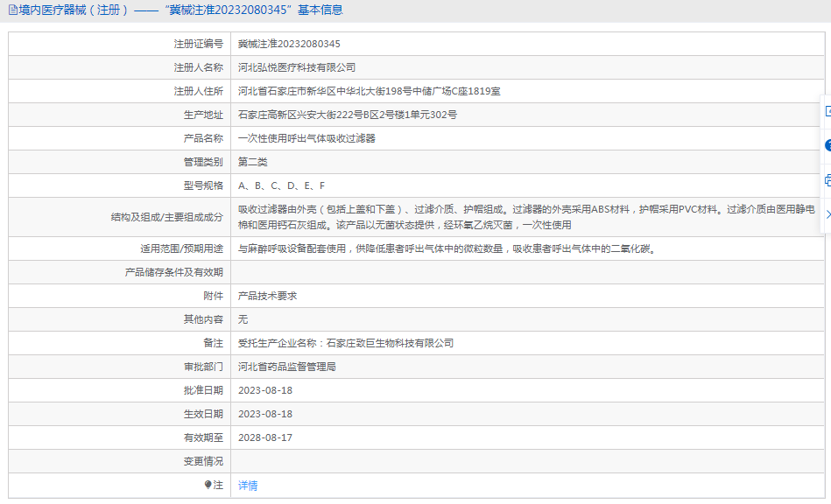Click the 备注 row label

[214, 344]
